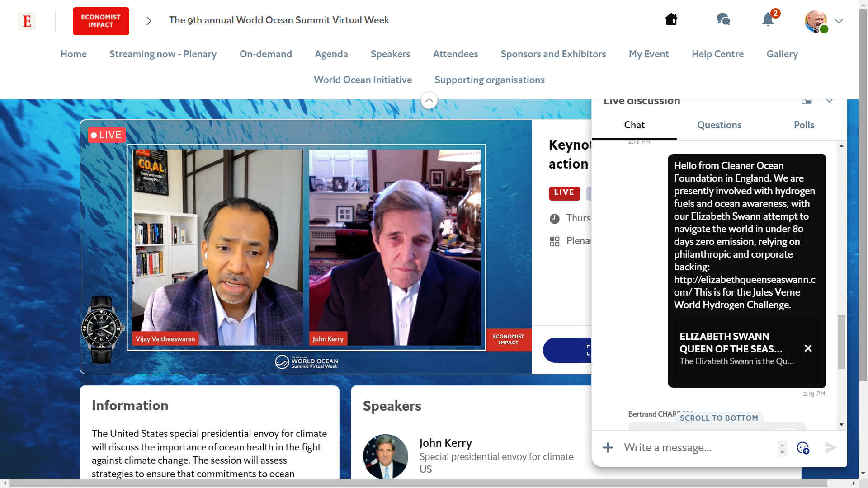
Task: Open My Event page
Action: (649, 54)
